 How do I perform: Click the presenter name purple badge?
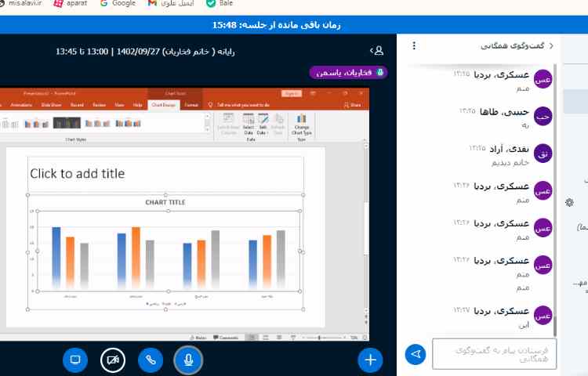click(x=348, y=72)
